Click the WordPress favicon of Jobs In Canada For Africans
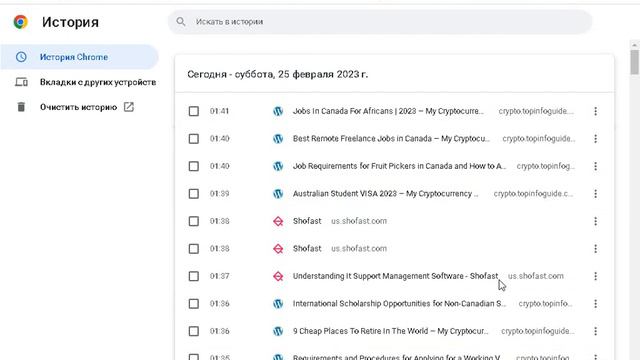640x360 pixels. (278, 111)
